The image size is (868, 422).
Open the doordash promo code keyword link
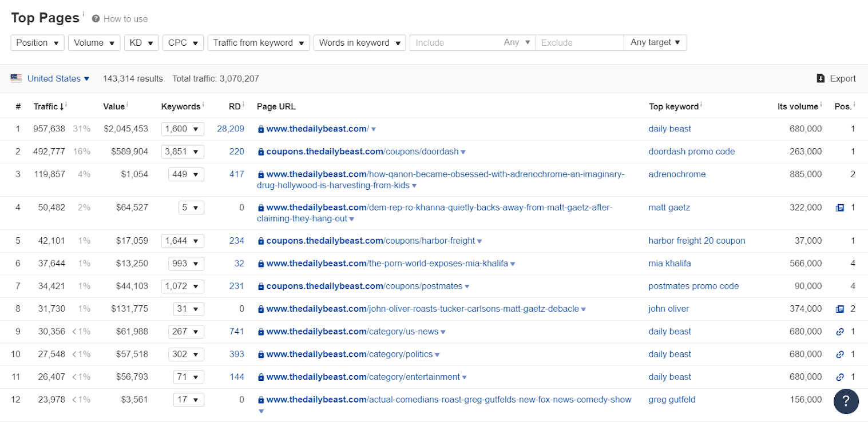(691, 152)
